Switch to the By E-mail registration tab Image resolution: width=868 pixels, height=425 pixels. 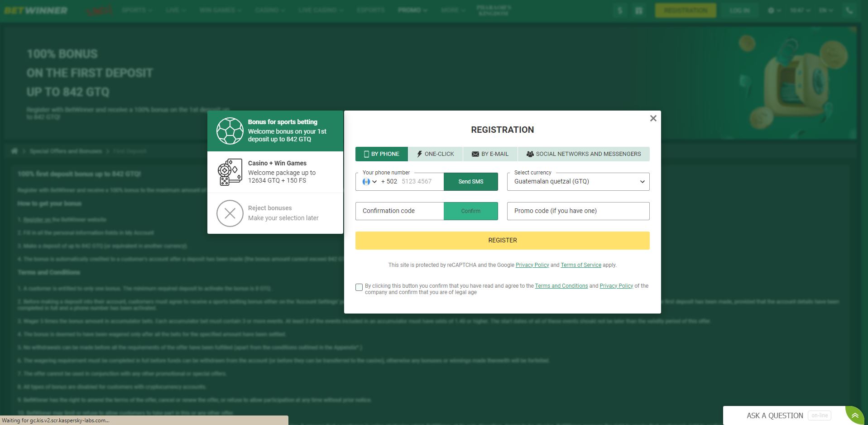tap(490, 154)
